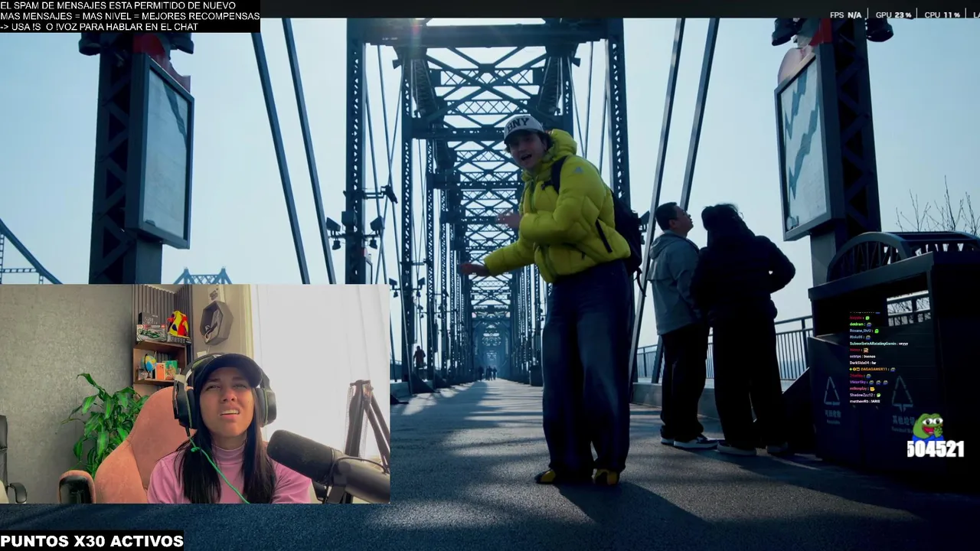The width and height of the screenshot is (980, 551).
Task: Click chat message from DAGAGAMER11
Action: tap(873, 370)
